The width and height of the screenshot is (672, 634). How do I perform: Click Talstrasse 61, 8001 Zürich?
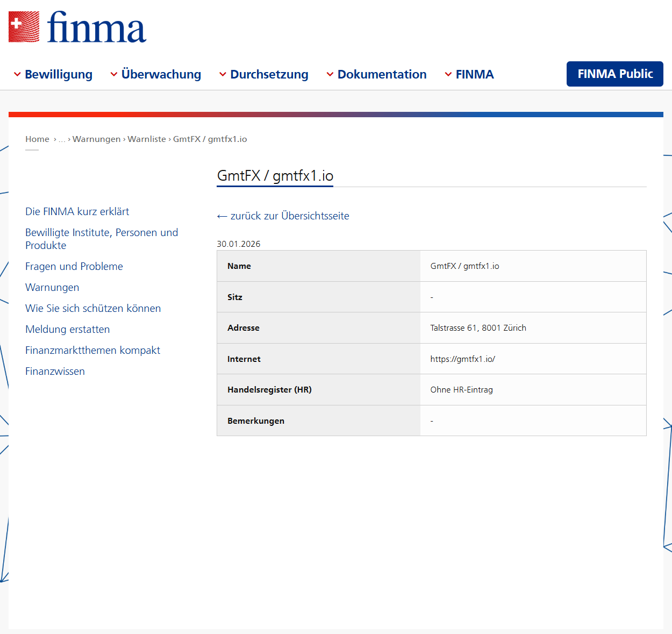478,327
